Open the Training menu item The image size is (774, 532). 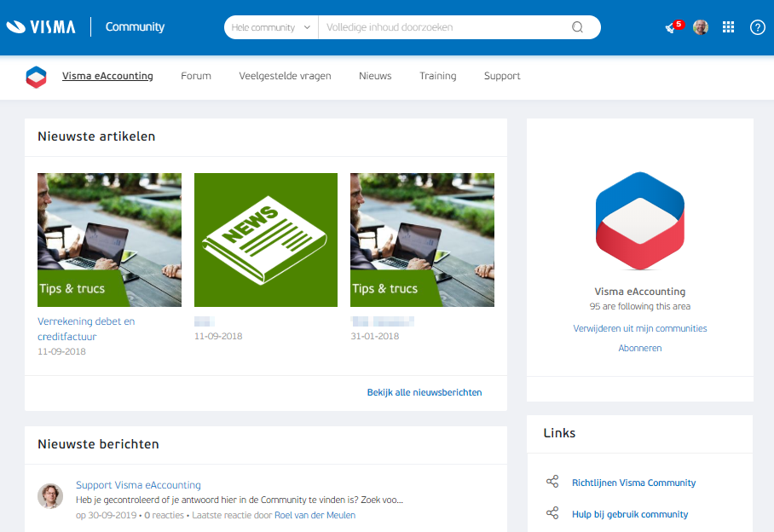click(438, 76)
